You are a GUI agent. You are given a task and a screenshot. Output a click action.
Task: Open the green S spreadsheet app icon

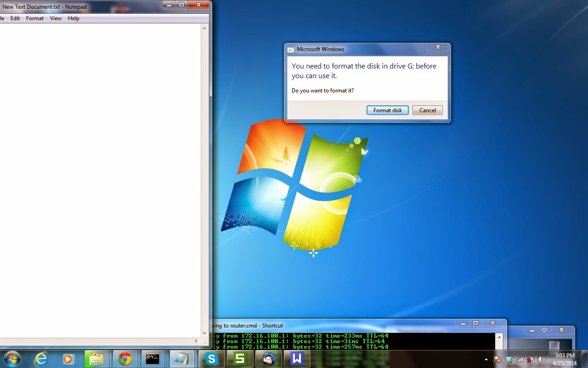coord(240,359)
